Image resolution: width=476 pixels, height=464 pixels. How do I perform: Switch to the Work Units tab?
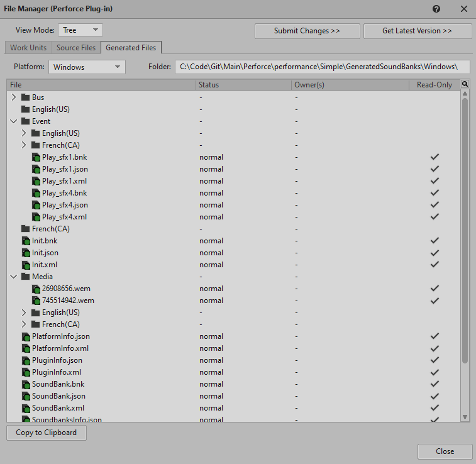coord(28,48)
